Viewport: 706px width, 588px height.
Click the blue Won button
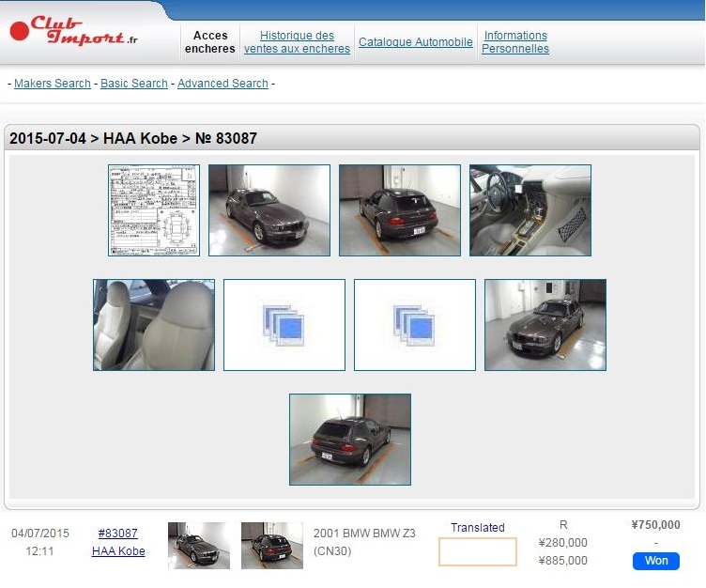pyautogui.click(x=656, y=561)
